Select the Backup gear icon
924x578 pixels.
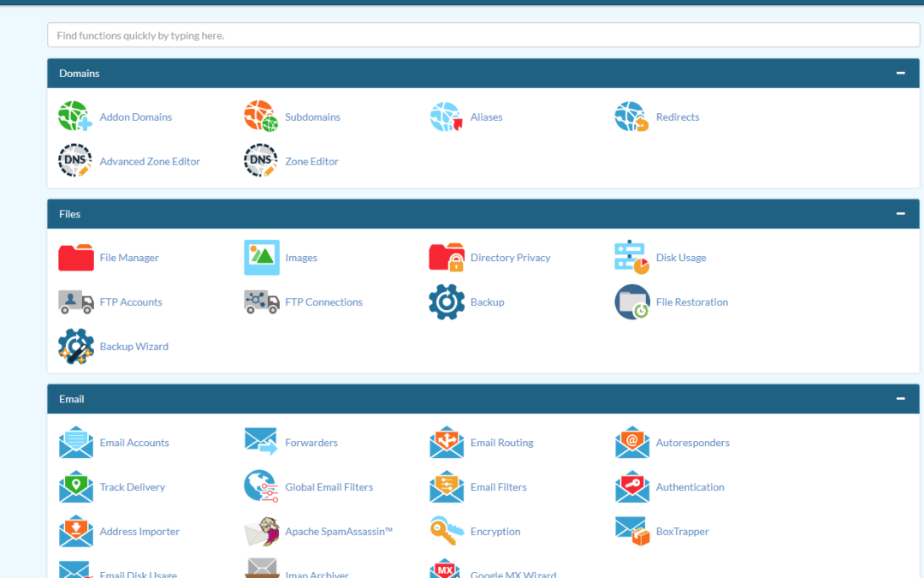[446, 301]
